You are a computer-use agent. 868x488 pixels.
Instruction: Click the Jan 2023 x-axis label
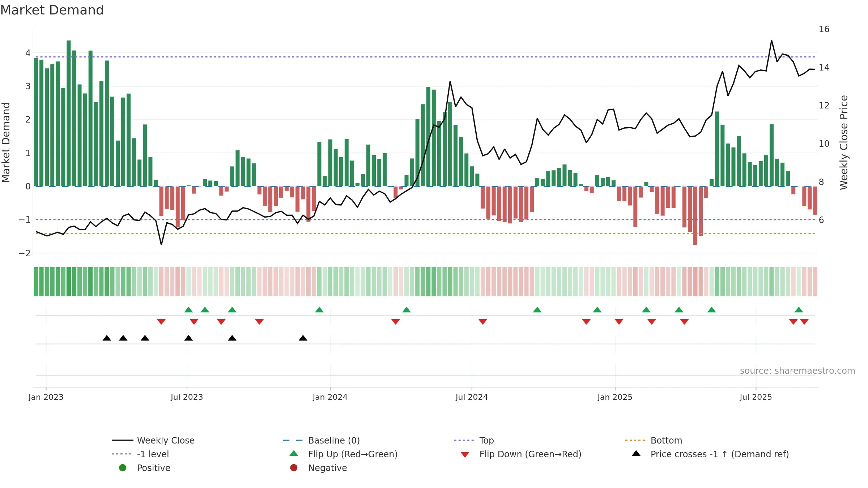point(46,397)
